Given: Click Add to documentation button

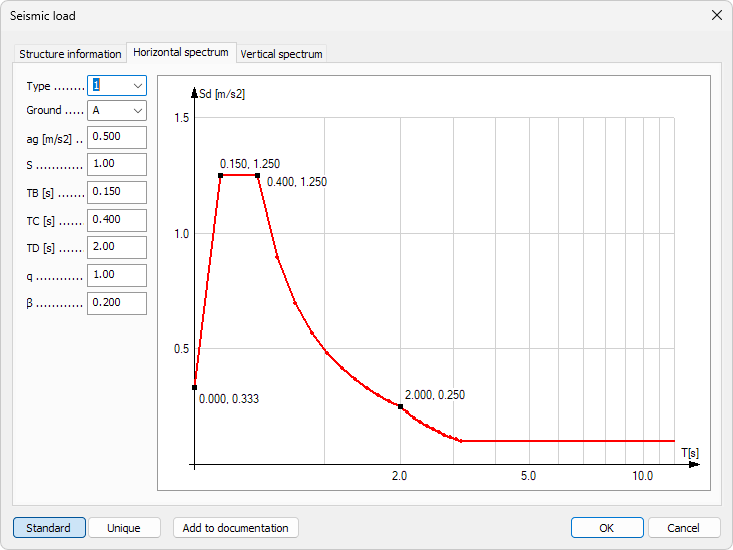Looking at the screenshot, I should (236, 528).
